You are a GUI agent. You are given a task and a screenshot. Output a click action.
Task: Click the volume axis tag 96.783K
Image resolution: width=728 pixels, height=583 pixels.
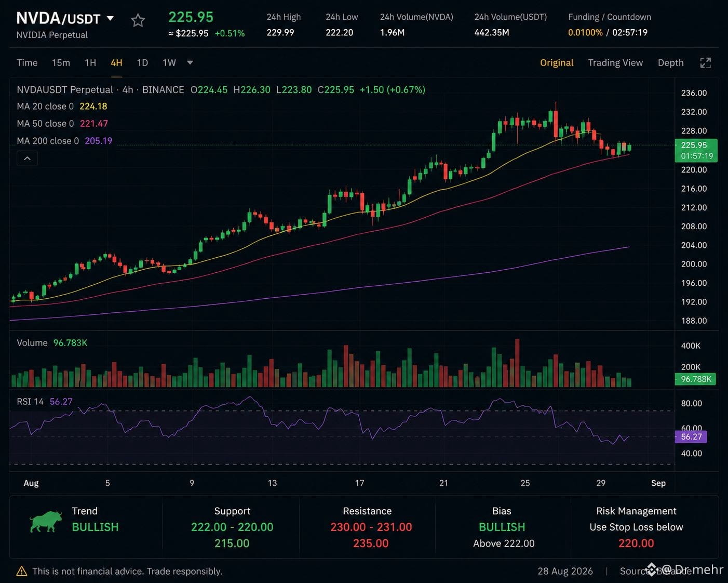coord(695,379)
